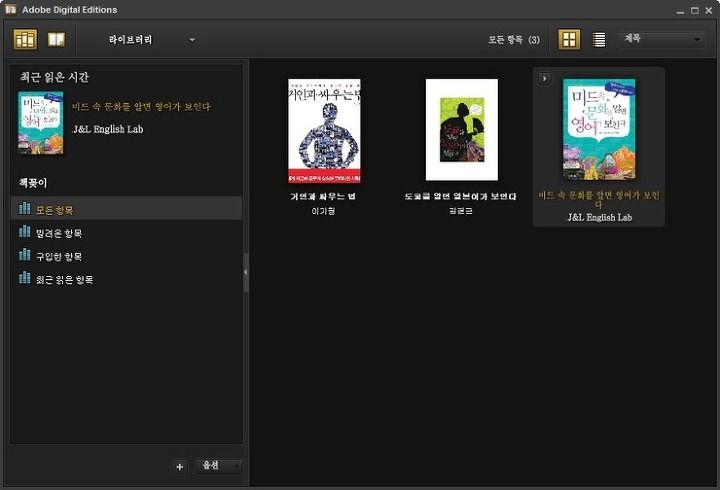Select 최근 읽은 항목 bookshelf

click(126, 279)
